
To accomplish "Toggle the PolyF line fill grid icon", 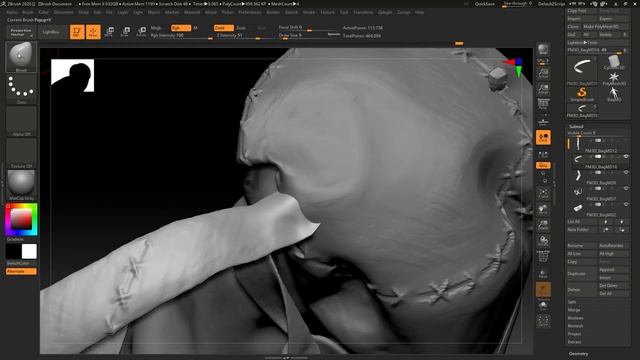I will coord(543,257).
